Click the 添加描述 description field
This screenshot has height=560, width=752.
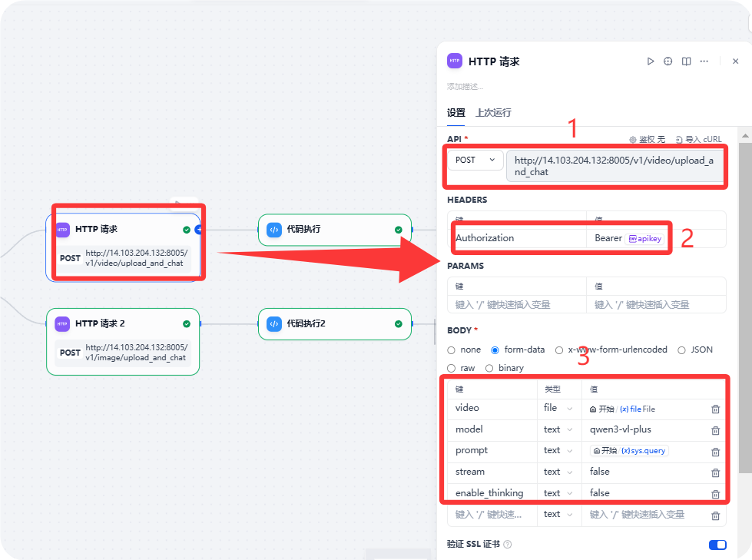click(465, 87)
